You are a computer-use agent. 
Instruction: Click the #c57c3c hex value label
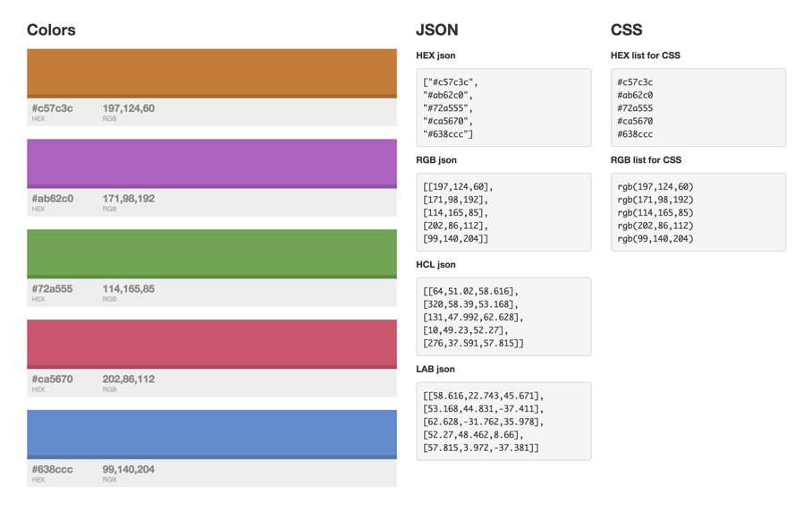(x=53, y=108)
